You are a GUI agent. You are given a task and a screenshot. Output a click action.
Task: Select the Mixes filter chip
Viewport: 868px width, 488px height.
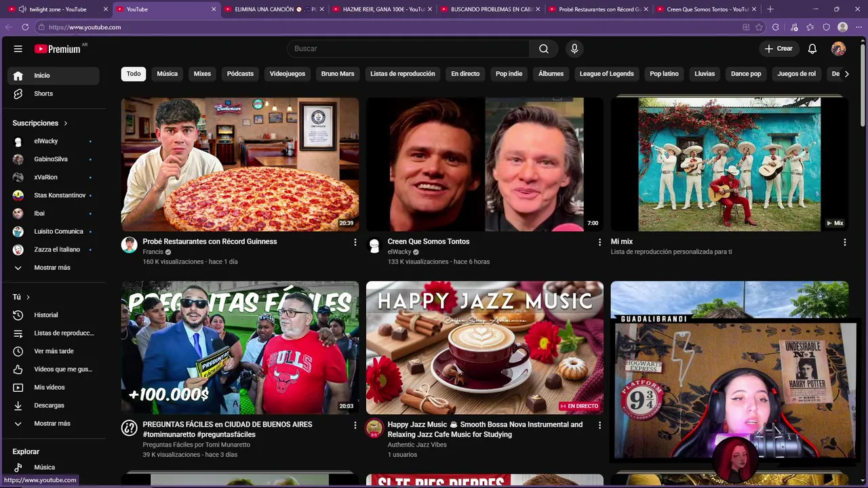tap(202, 74)
